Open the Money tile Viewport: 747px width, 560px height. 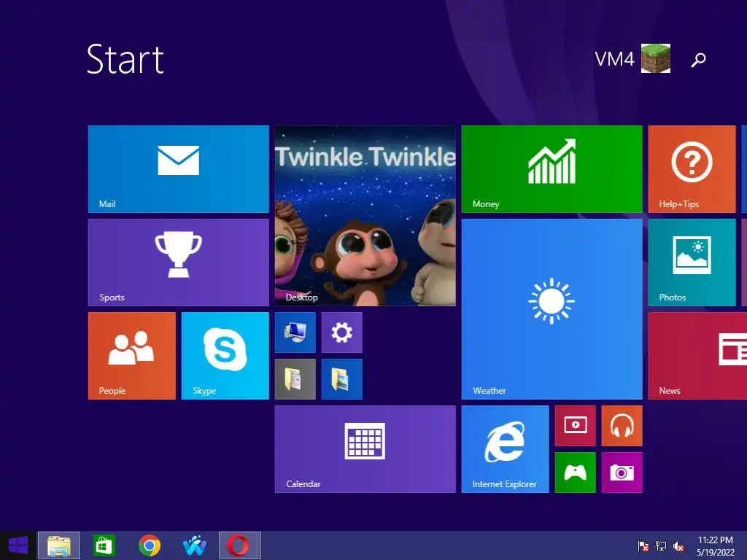click(x=552, y=169)
